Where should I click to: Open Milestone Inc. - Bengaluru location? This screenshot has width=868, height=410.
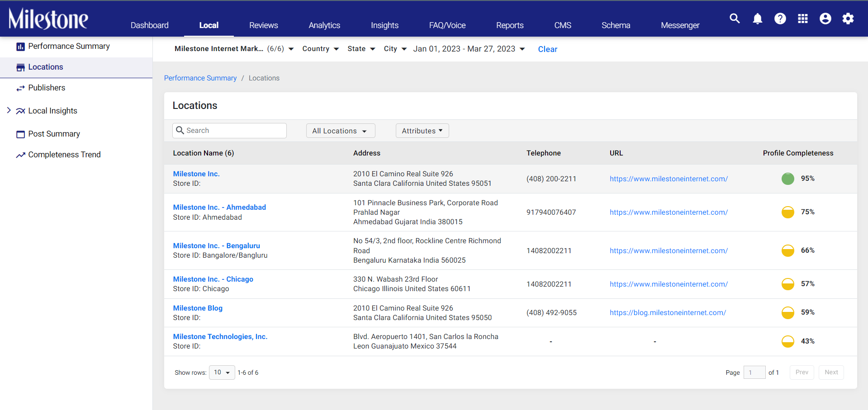click(217, 246)
